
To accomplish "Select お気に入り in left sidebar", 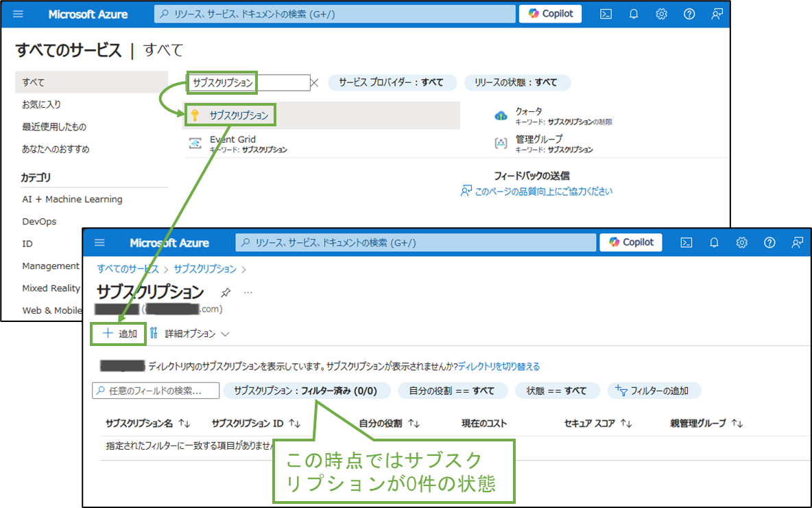I will pos(41,104).
